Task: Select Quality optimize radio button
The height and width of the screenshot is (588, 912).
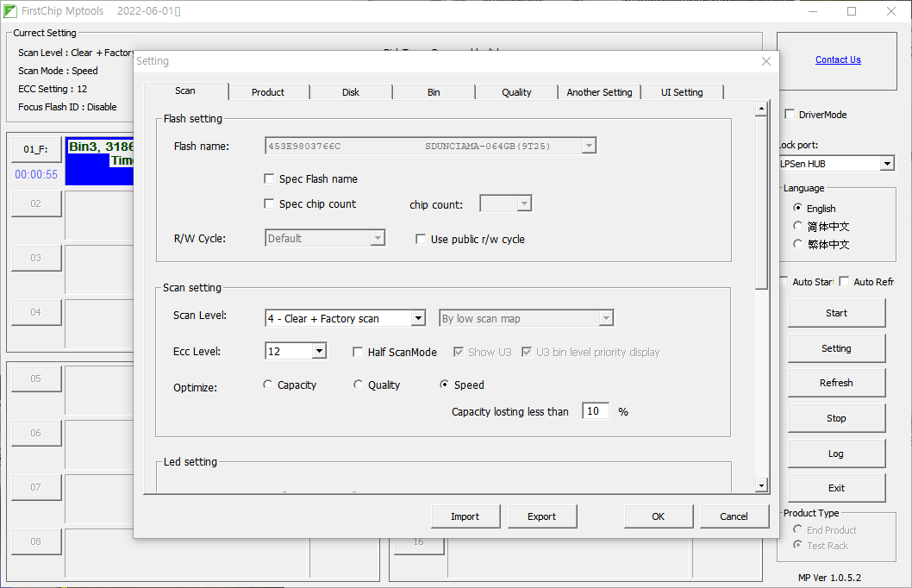Action: (359, 385)
